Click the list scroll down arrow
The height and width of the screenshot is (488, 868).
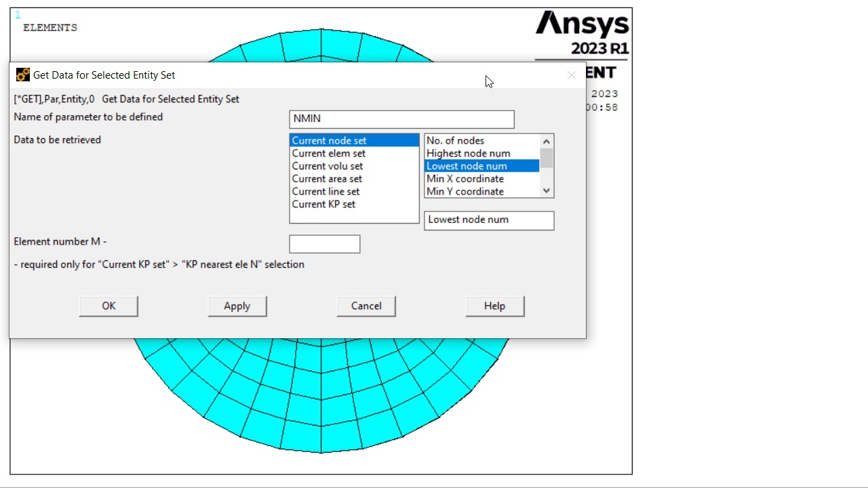[547, 191]
